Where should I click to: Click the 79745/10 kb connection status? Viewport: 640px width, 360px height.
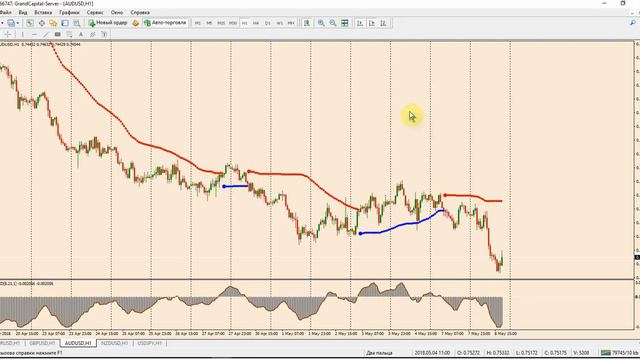(620, 353)
